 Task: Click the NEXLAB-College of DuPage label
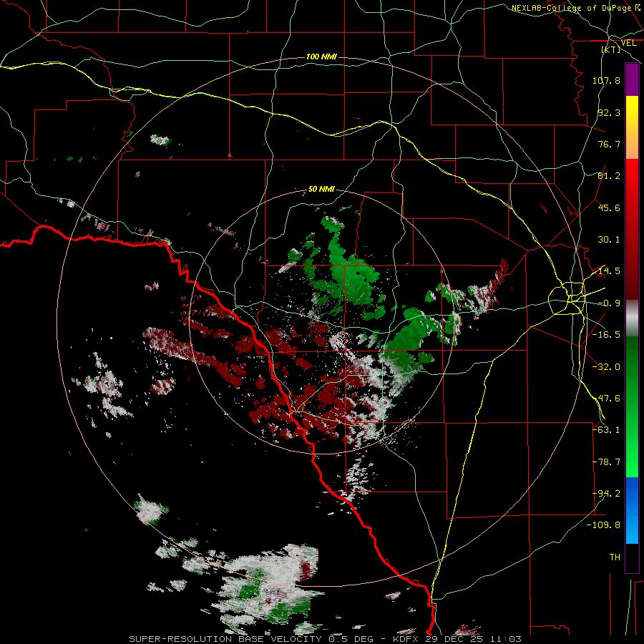tap(571, 8)
